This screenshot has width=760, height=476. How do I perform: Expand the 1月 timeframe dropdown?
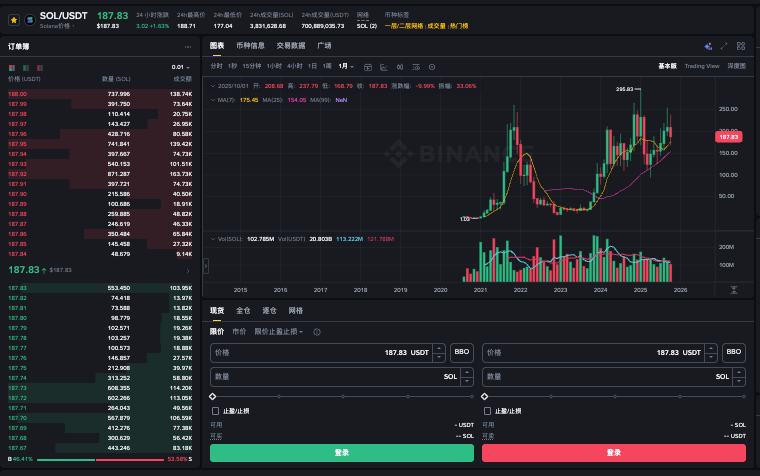(x=346, y=66)
